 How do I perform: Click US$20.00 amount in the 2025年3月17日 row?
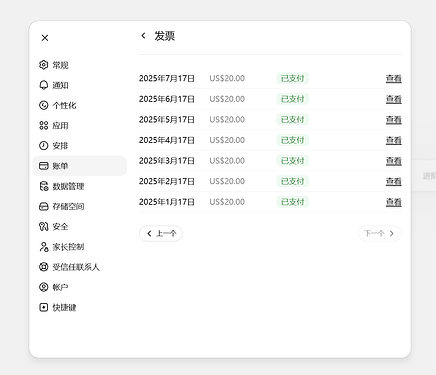tap(227, 161)
